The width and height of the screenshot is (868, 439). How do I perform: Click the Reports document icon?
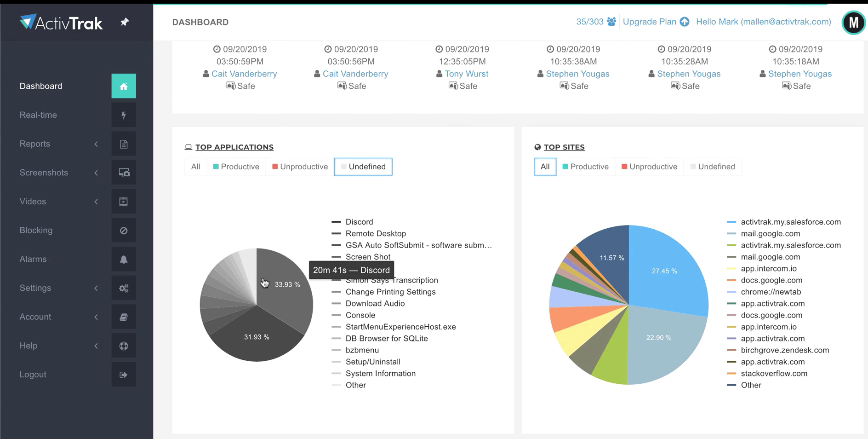click(124, 144)
